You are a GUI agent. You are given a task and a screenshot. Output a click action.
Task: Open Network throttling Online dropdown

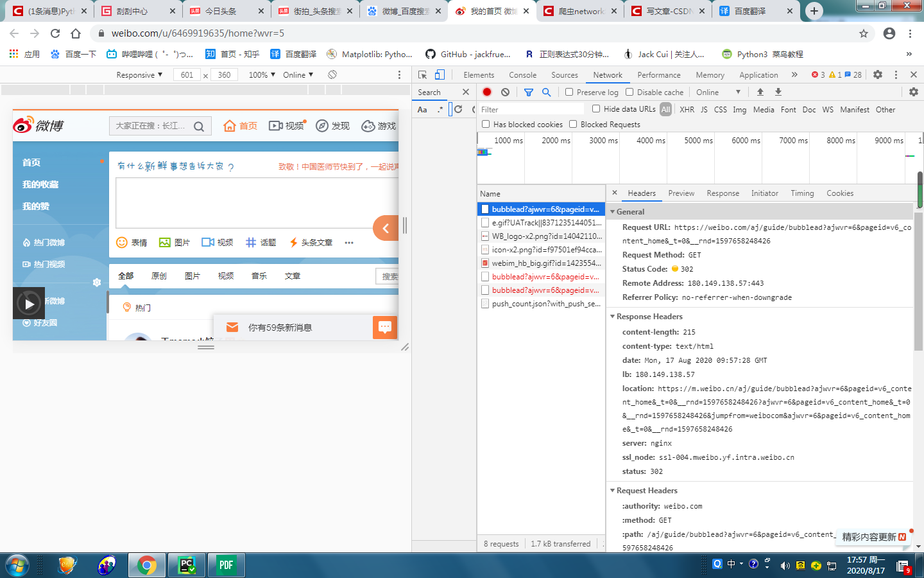pos(719,92)
